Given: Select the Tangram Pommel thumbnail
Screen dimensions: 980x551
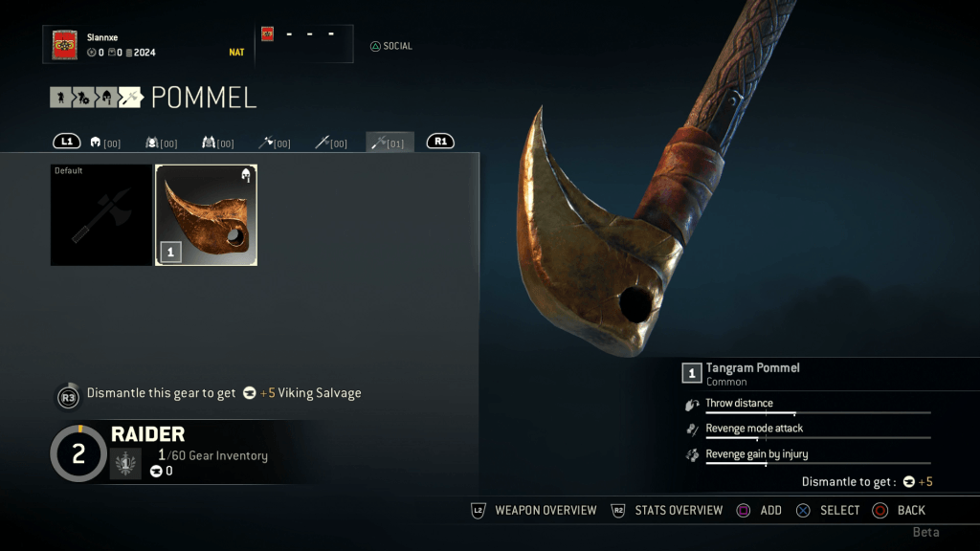Looking at the screenshot, I should point(207,215).
